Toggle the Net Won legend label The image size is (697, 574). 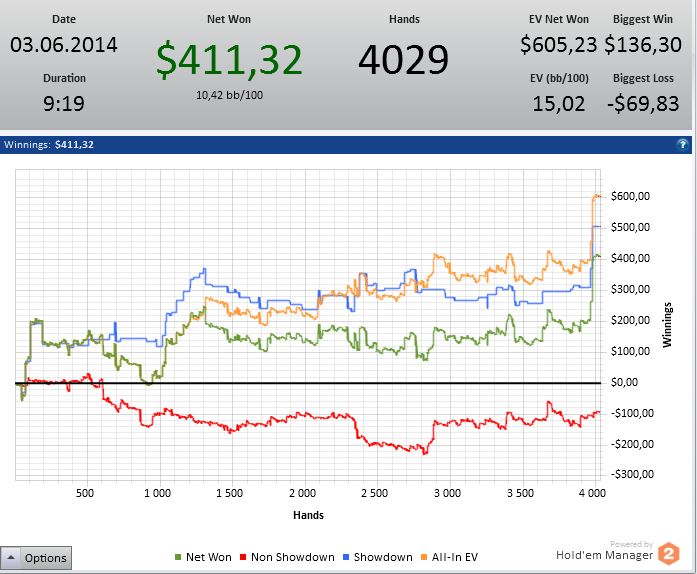(208, 557)
